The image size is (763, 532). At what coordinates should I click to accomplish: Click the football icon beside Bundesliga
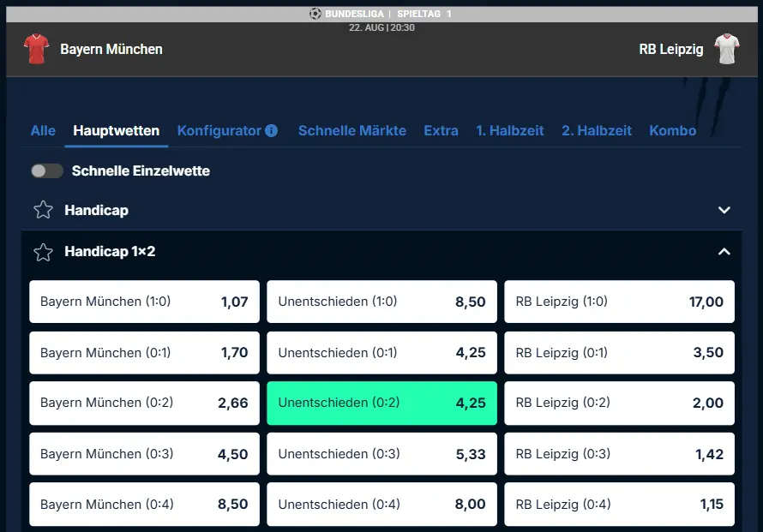tap(315, 14)
